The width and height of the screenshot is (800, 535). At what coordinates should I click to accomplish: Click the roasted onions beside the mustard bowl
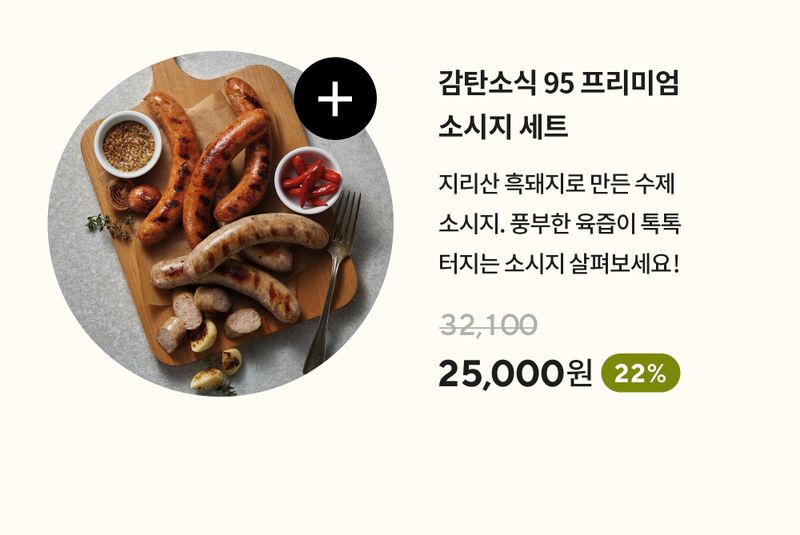click(x=134, y=196)
